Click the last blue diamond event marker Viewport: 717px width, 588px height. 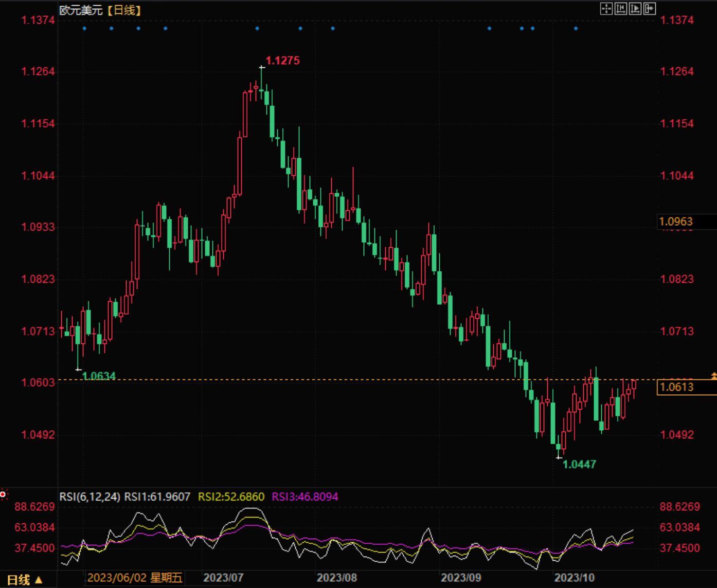[x=576, y=28]
